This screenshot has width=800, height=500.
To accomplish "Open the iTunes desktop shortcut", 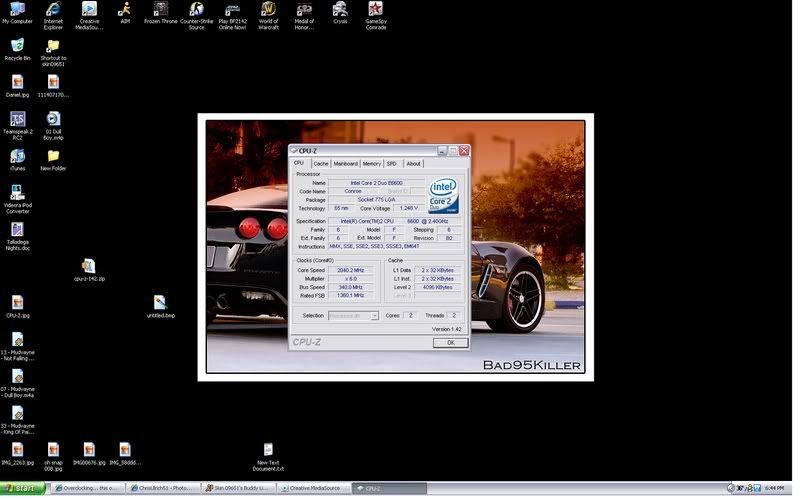I will (x=17, y=157).
